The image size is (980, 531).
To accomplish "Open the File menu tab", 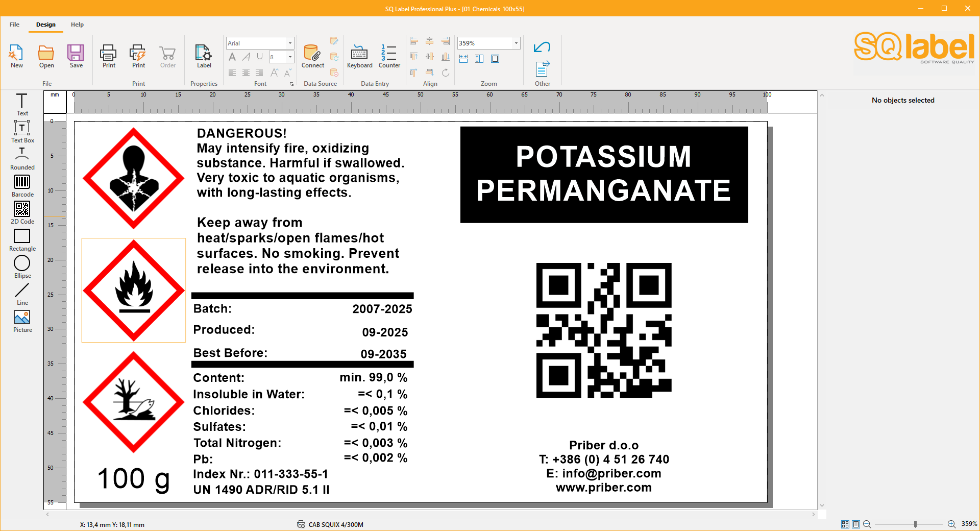I will (x=14, y=25).
